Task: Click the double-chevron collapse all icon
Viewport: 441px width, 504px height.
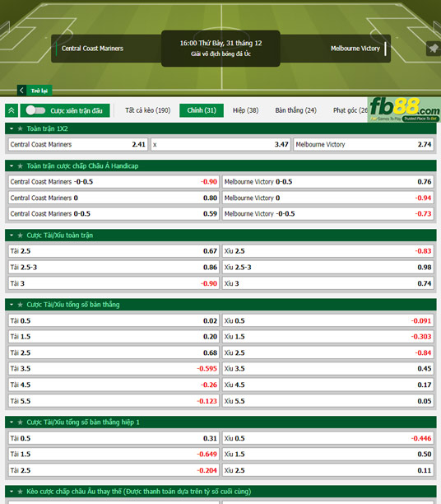Action: [x=12, y=110]
